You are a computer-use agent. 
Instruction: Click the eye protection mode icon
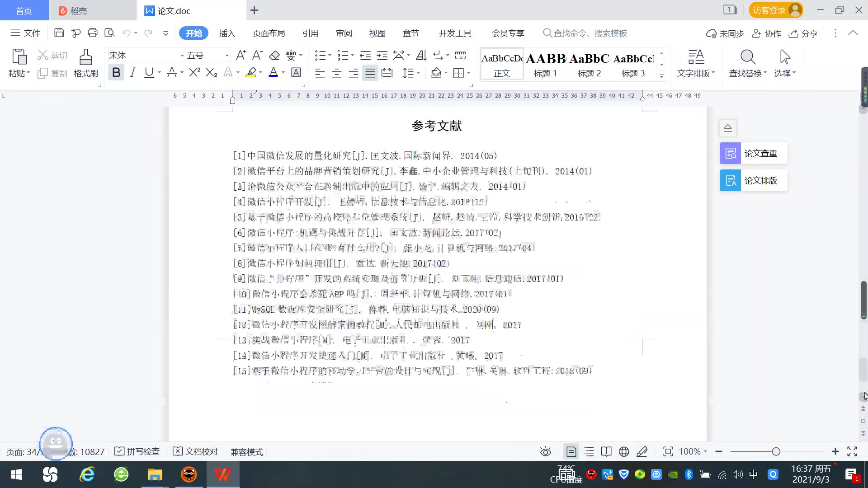pyautogui.click(x=546, y=452)
